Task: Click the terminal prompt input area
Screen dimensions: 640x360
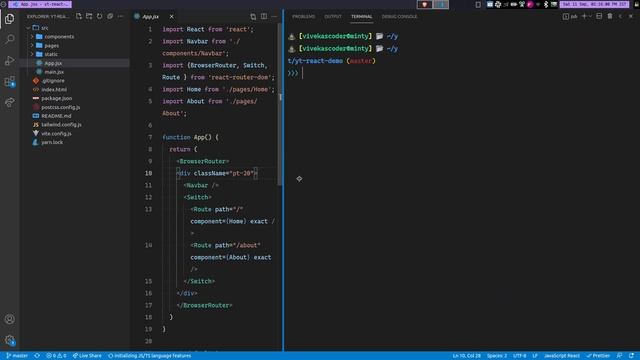Action: (x=302, y=73)
